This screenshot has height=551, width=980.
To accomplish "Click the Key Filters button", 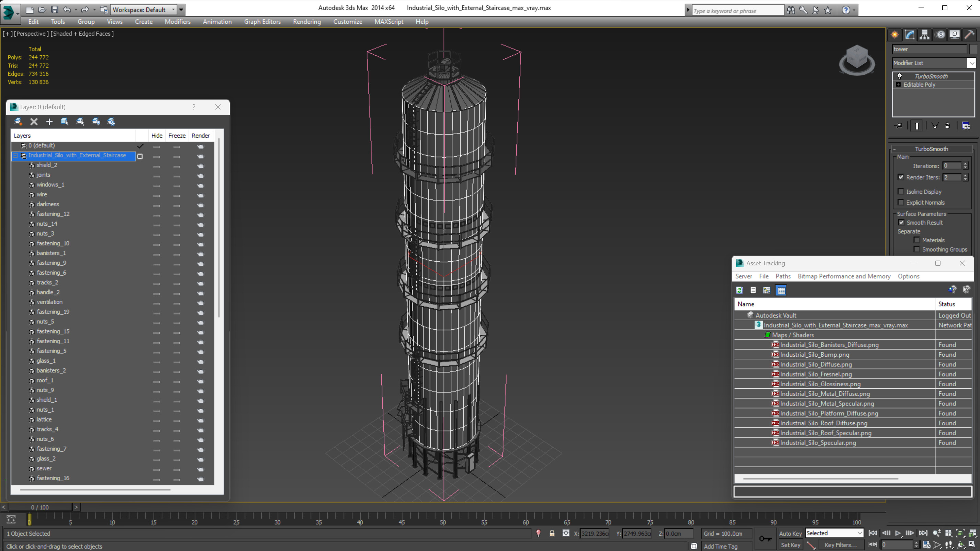I will point(841,545).
